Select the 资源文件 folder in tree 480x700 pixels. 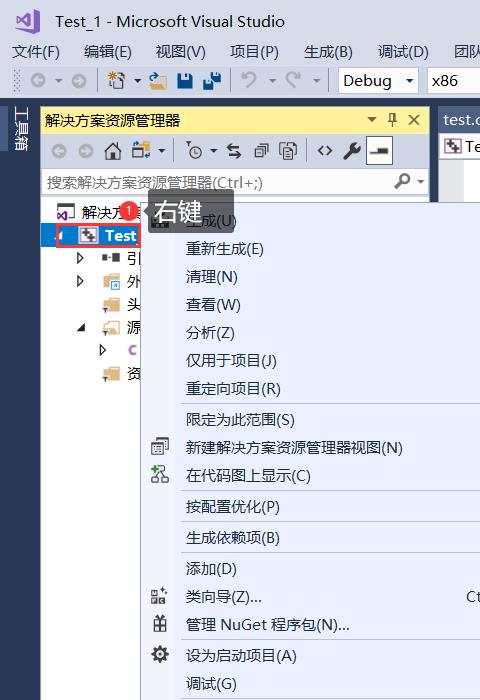tap(121, 374)
